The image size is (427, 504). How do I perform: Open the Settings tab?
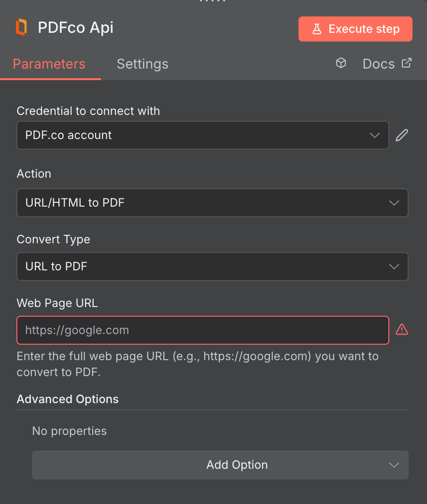pos(142,64)
